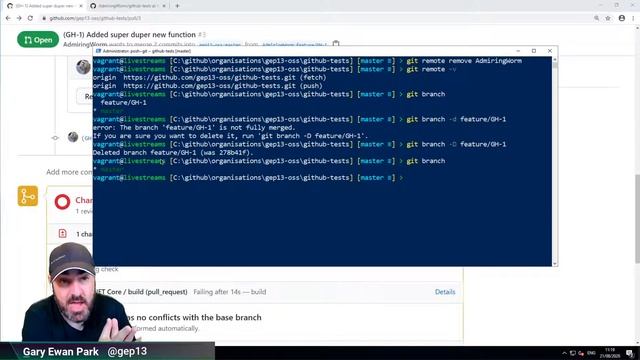
Task: Click the red file change icon
Action: tap(62, 233)
